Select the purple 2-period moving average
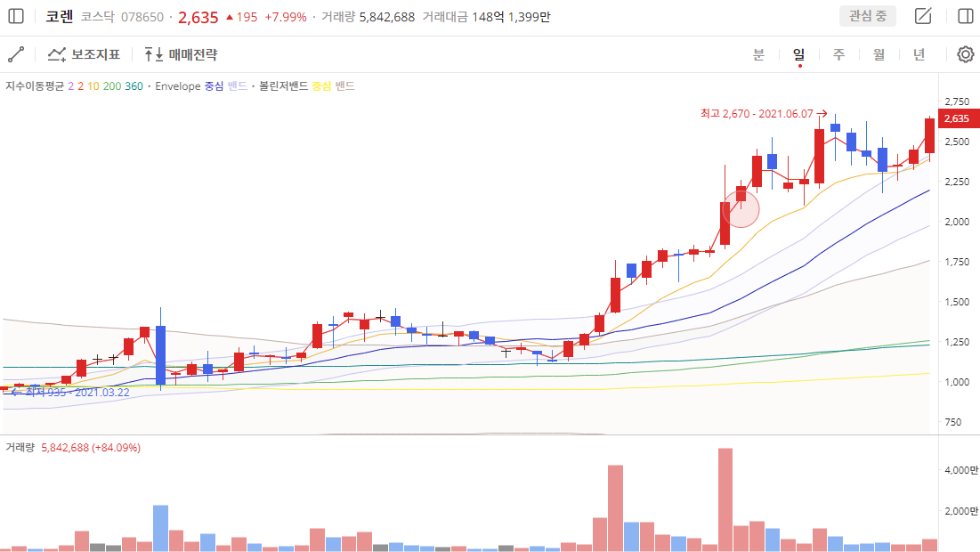The width and height of the screenshot is (980, 552). pos(71,86)
